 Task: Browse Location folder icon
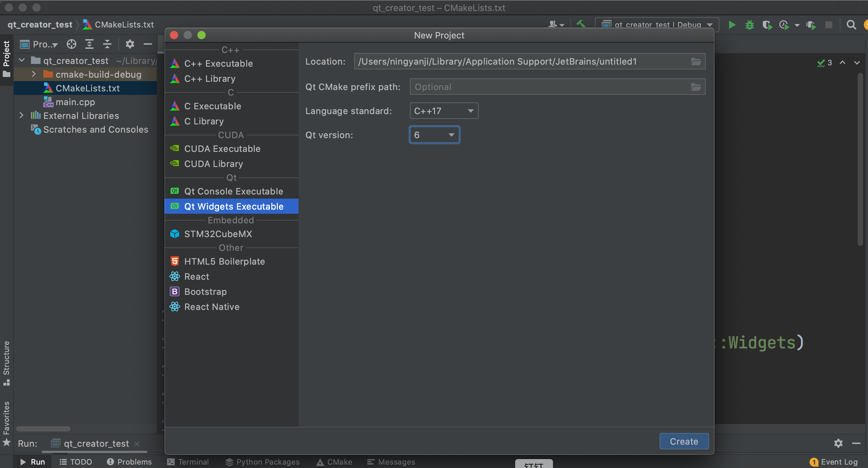pyautogui.click(x=696, y=62)
